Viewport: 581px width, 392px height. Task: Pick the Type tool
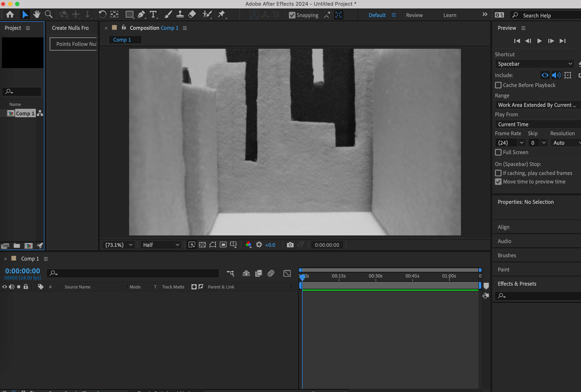pos(153,15)
